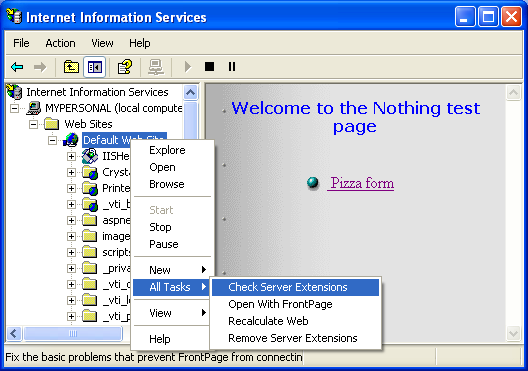The image size is (528, 371).
Task: Follow the Pizza form link
Action: [362, 183]
